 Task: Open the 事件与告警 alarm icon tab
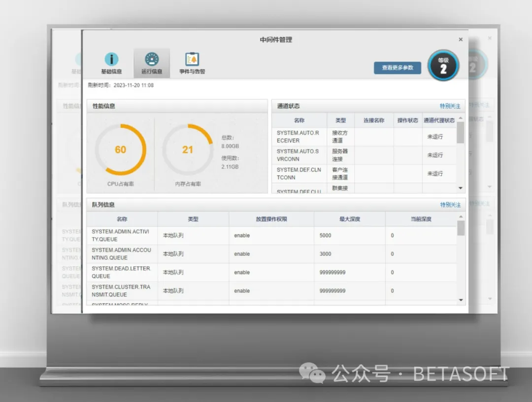[192, 63]
